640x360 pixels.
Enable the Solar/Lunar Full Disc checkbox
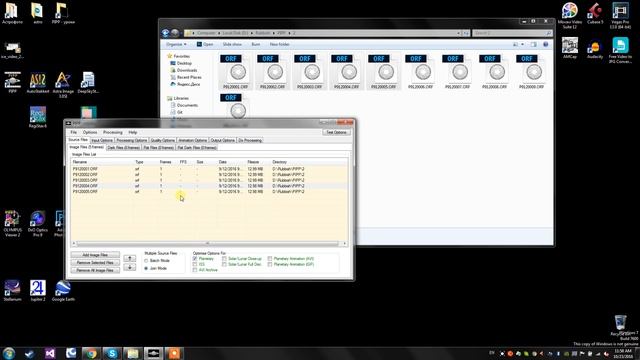point(224,264)
